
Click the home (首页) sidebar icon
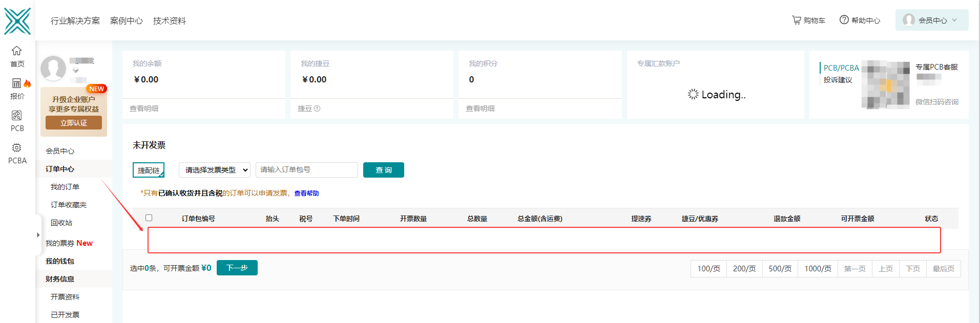pyautogui.click(x=17, y=51)
